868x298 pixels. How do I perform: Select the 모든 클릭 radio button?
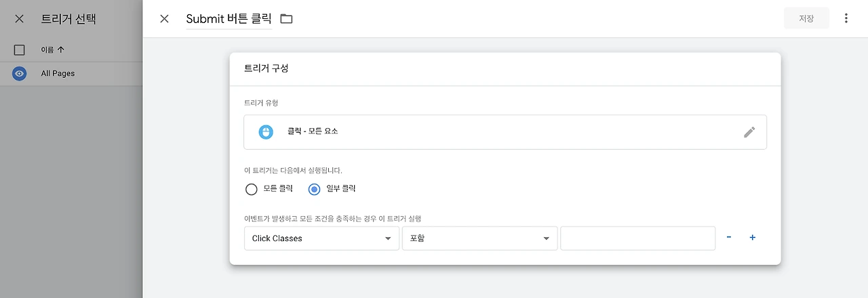(x=252, y=189)
